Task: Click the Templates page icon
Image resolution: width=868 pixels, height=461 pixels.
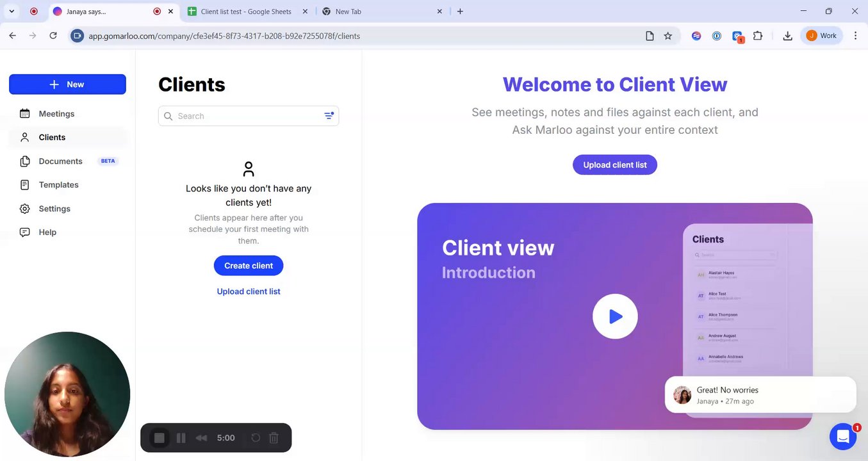Action: click(25, 185)
